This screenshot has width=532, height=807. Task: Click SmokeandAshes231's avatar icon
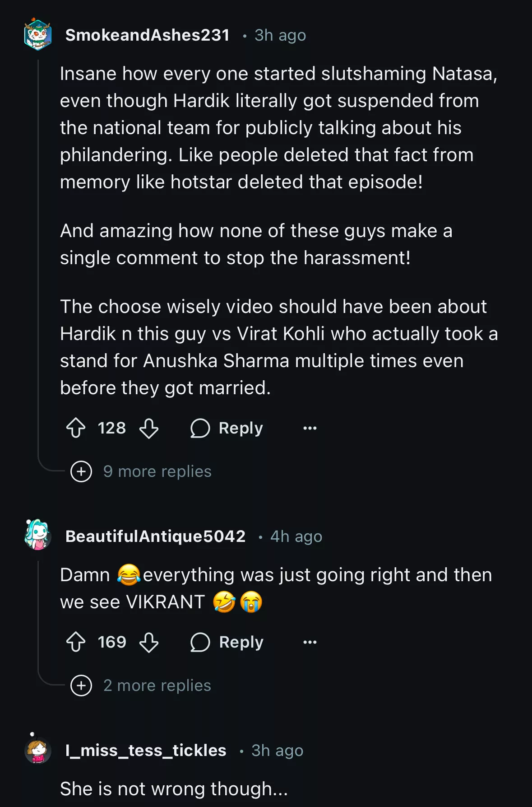[38, 35]
